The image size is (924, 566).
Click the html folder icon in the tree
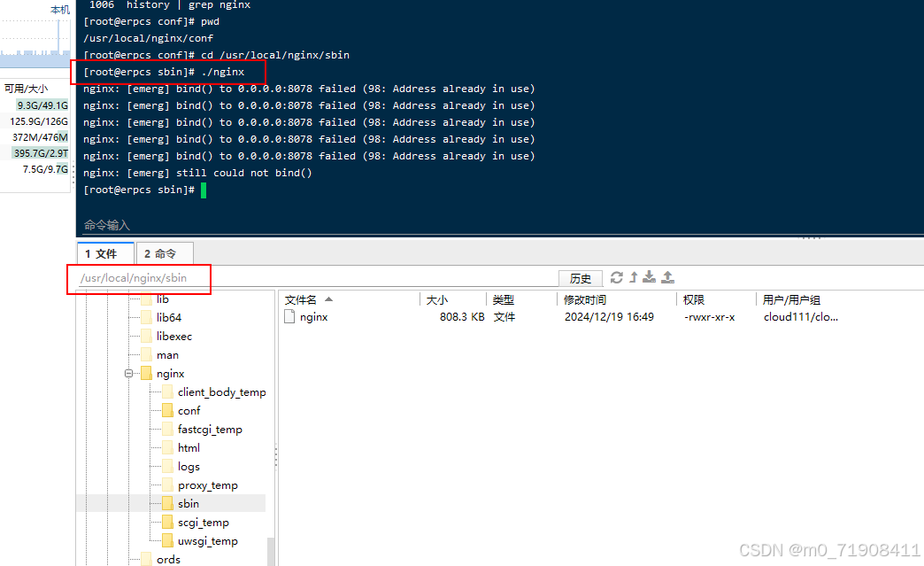click(x=166, y=447)
